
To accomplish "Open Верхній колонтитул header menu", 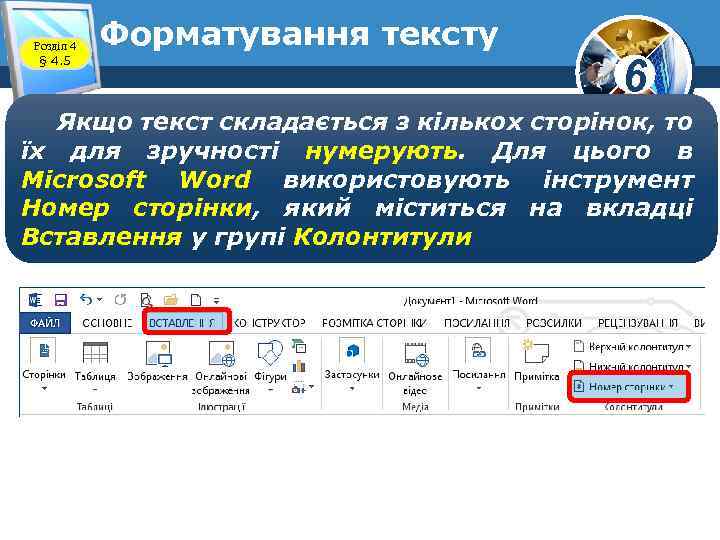I will [x=633, y=347].
